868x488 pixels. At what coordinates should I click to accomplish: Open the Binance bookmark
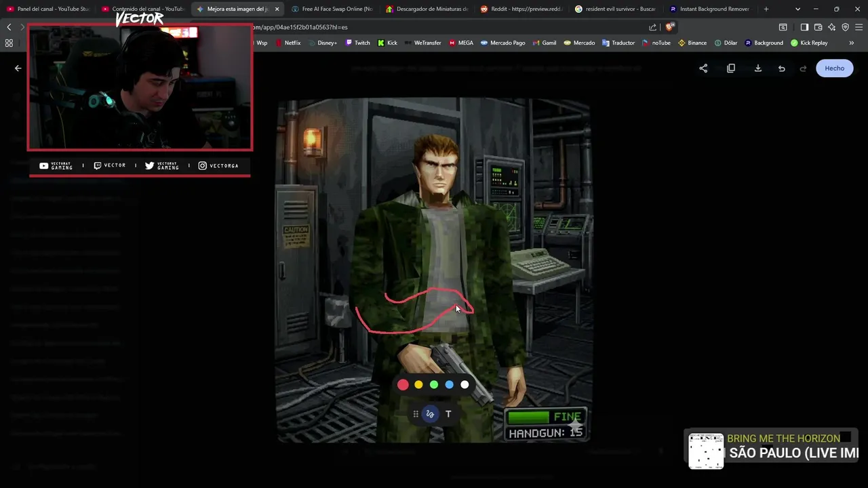[692, 43]
